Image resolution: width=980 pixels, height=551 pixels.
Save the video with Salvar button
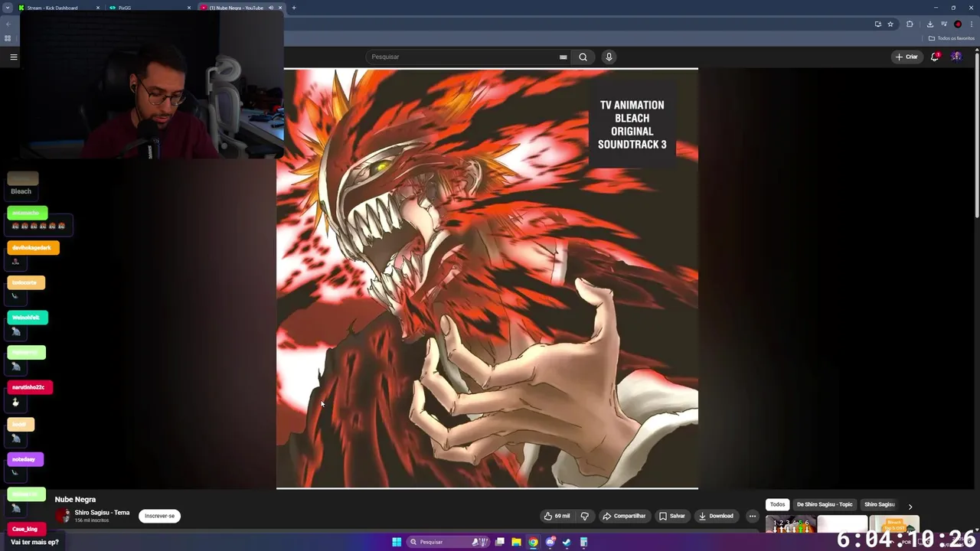click(x=672, y=516)
